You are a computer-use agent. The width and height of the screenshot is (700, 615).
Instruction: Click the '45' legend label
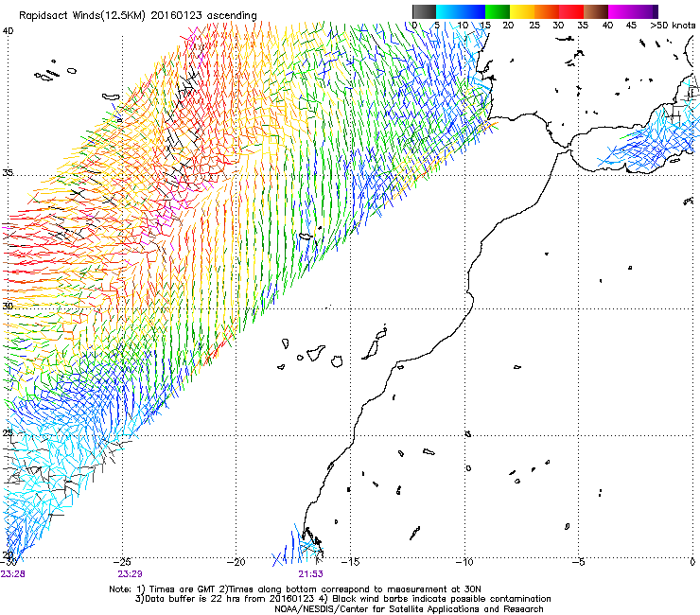point(631,26)
